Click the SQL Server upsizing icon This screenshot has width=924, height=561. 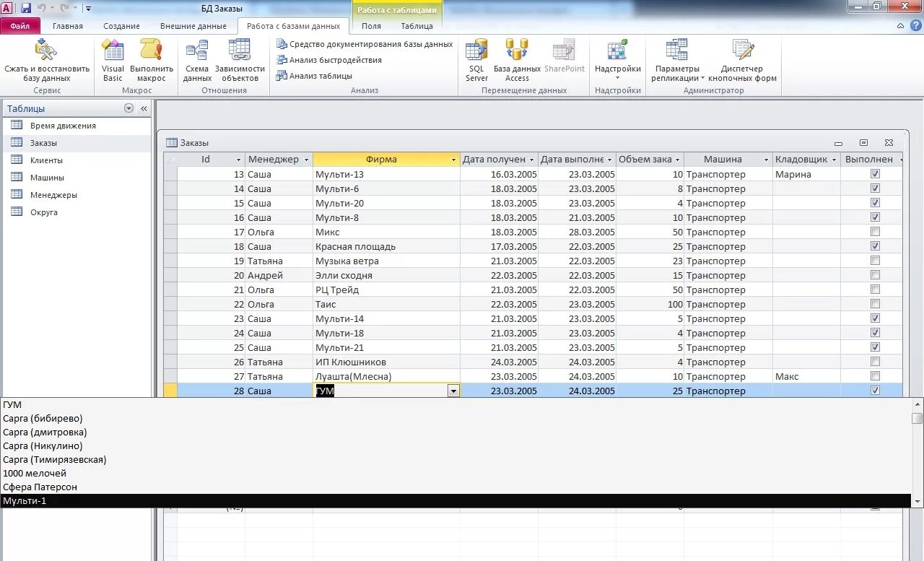click(x=476, y=51)
